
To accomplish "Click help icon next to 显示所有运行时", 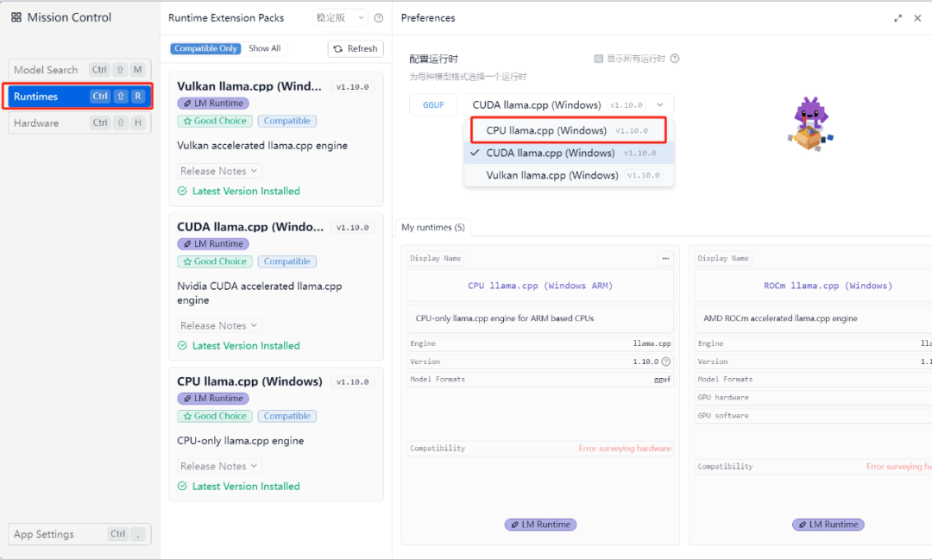I will pos(675,59).
